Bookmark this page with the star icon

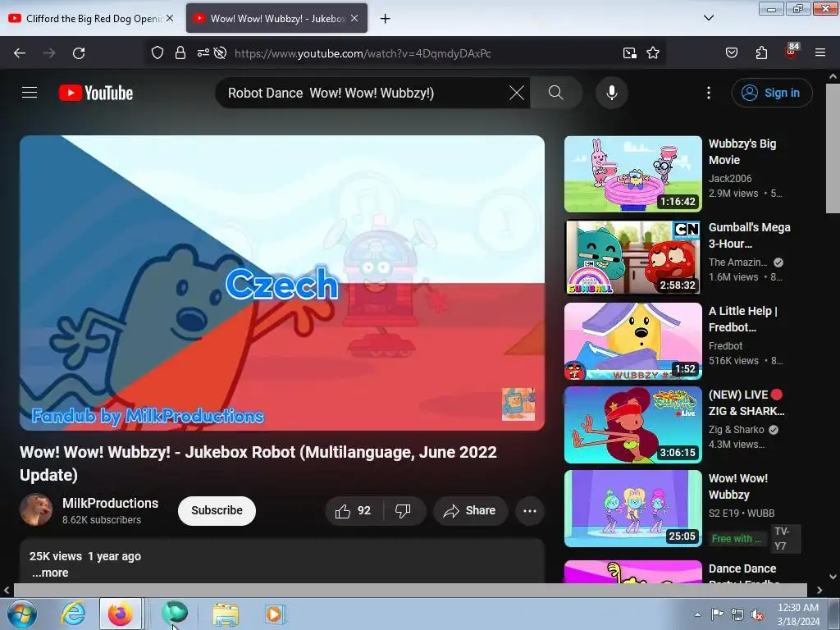coord(652,53)
